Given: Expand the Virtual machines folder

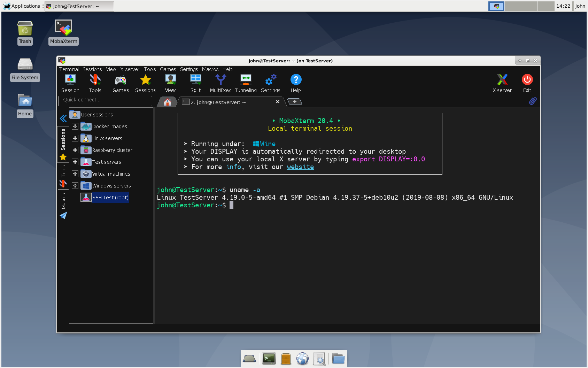Looking at the screenshot, I should tap(75, 174).
